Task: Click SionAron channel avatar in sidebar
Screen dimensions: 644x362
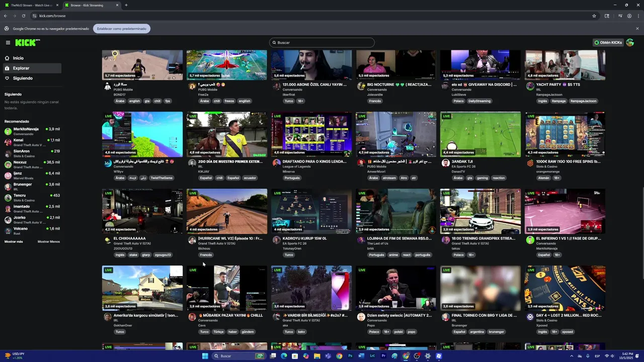Action: coord(8,153)
